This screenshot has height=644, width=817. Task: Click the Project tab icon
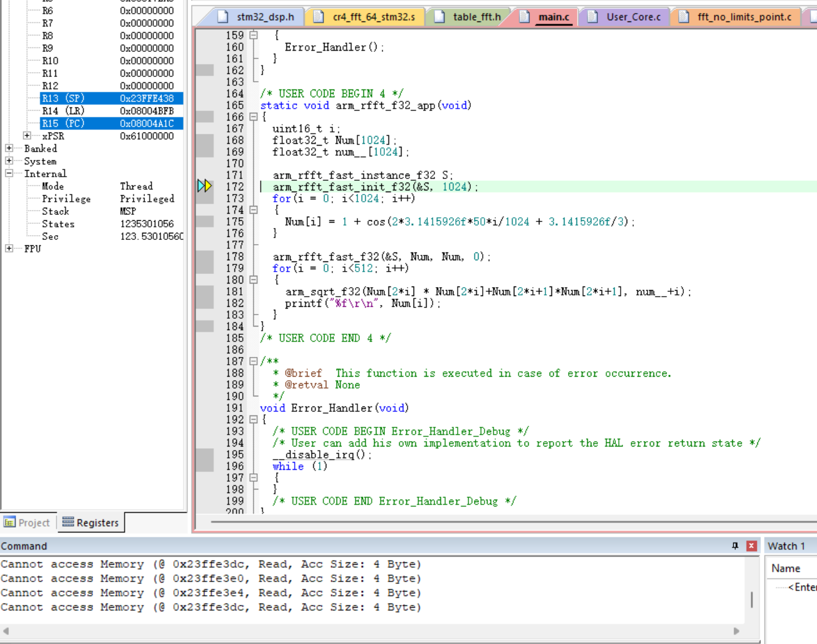click(x=10, y=523)
